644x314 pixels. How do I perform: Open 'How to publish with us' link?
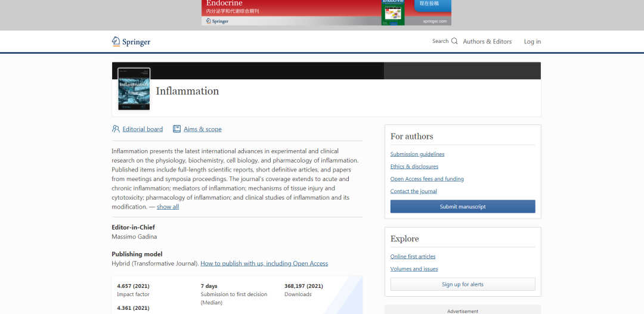[264, 263]
